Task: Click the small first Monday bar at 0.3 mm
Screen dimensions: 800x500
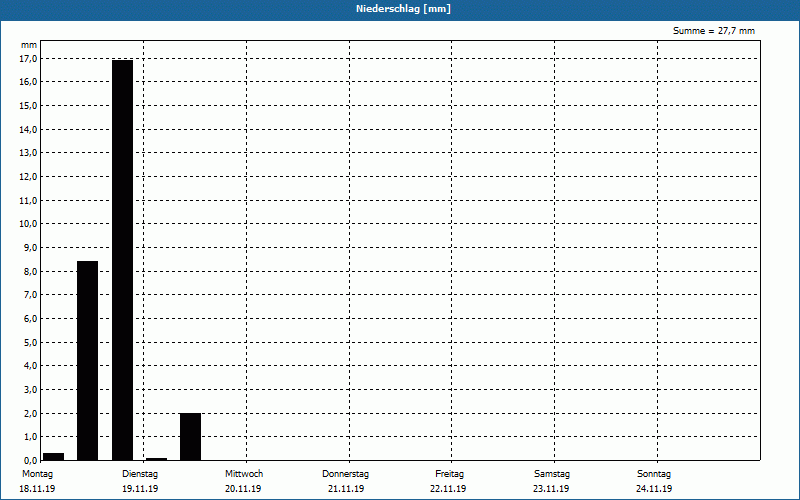Action: click(54, 457)
